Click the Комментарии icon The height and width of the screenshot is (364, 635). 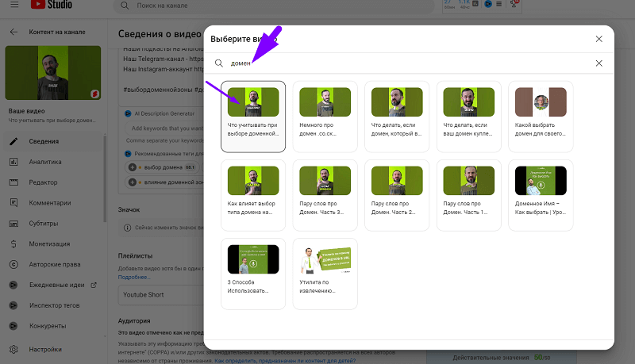point(13,203)
